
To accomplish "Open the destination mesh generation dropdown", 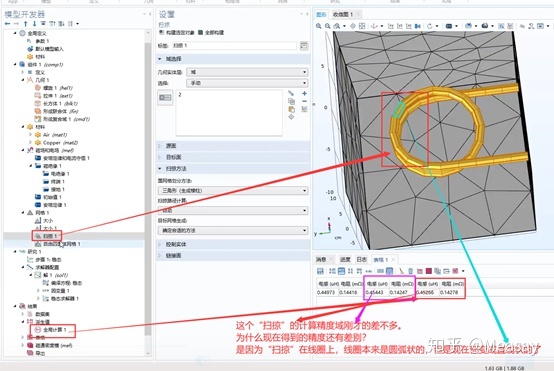I will [x=233, y=230].
